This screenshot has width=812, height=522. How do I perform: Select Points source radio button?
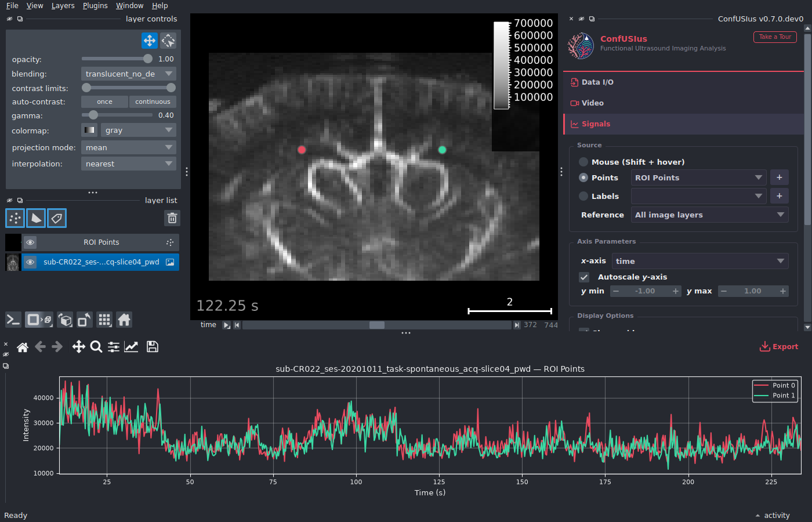[x=583, y=177]
